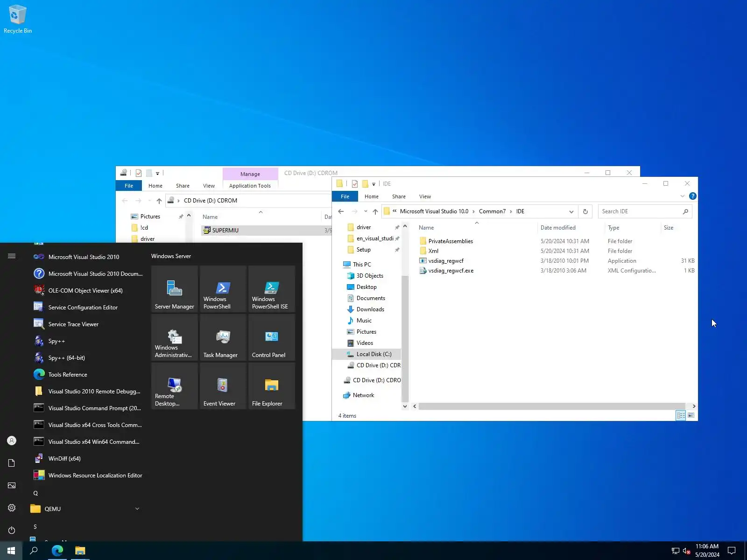Click the user account icon in Start

(12, 441)
